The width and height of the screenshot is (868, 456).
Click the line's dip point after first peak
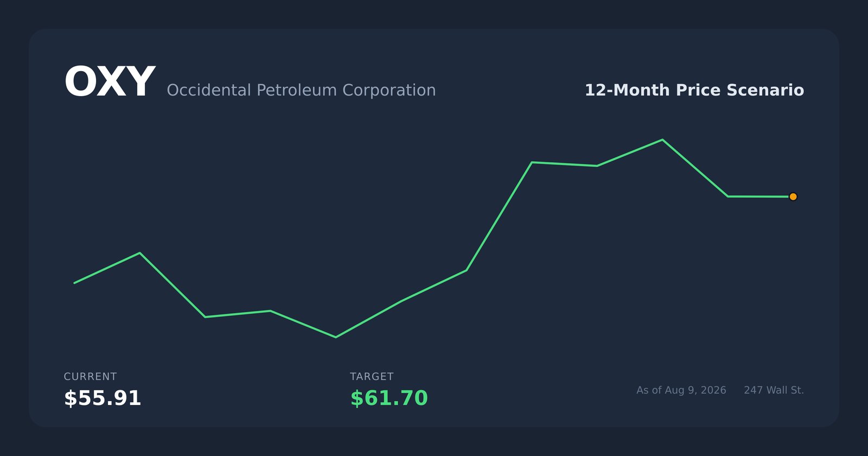pyautogui.click(x=205, y=317)
